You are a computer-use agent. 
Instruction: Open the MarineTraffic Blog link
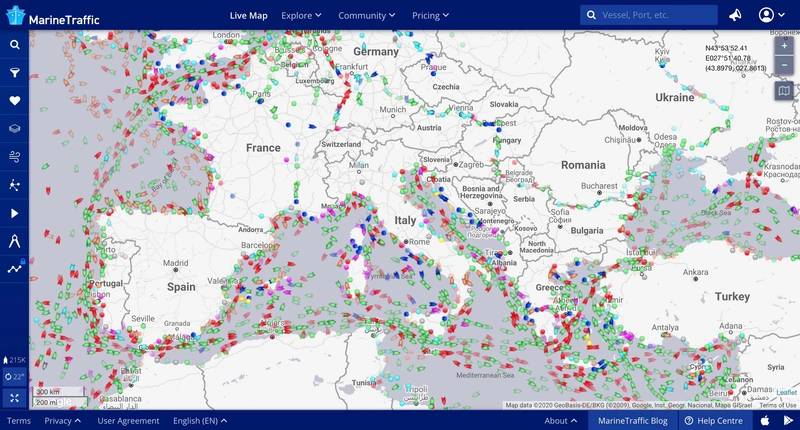(x=632, y=421)
